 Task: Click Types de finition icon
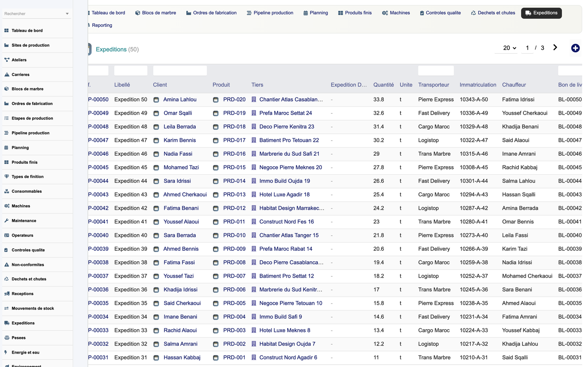[x=7, y=176]
